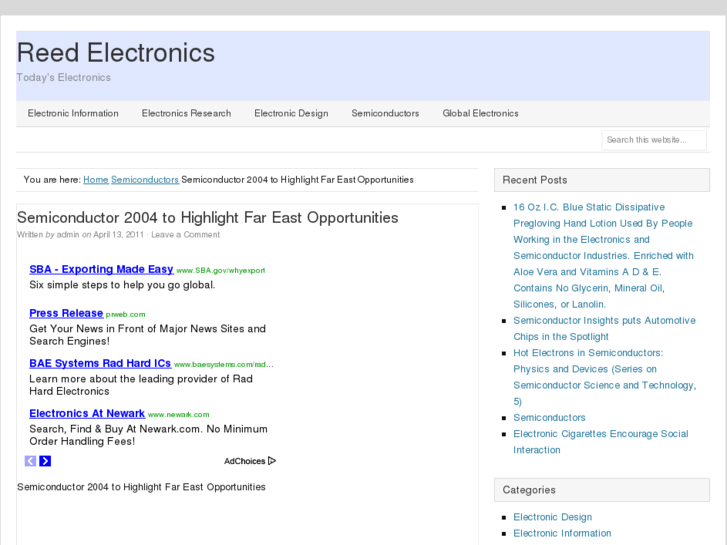Open the SBA - Exporting Made Easy ad
The image size is (727, 545).
[x=101, y=269]
